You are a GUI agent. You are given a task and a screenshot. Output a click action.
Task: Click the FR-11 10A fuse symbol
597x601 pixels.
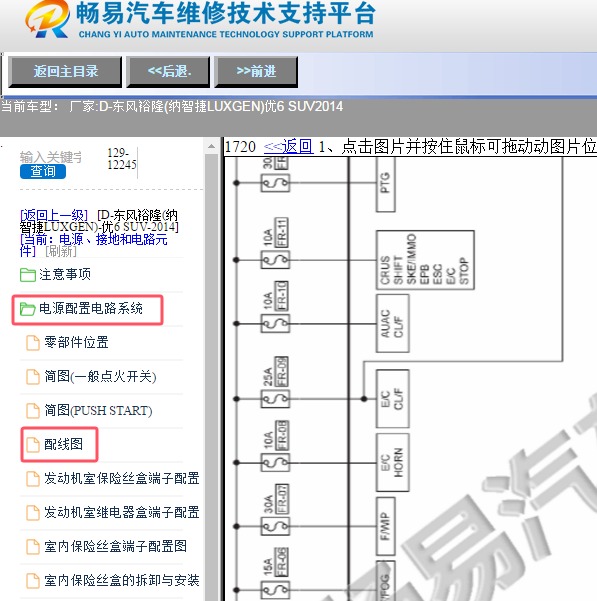tap(275, 260)
